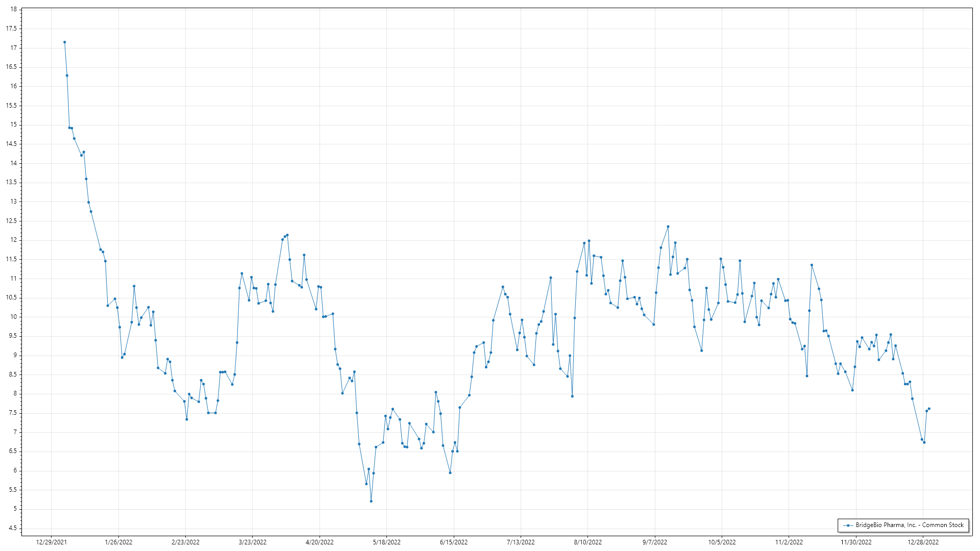Click the 1/26/2022 x-axis date label
Viewport: 980px width, 551px height.
(118, 542)
